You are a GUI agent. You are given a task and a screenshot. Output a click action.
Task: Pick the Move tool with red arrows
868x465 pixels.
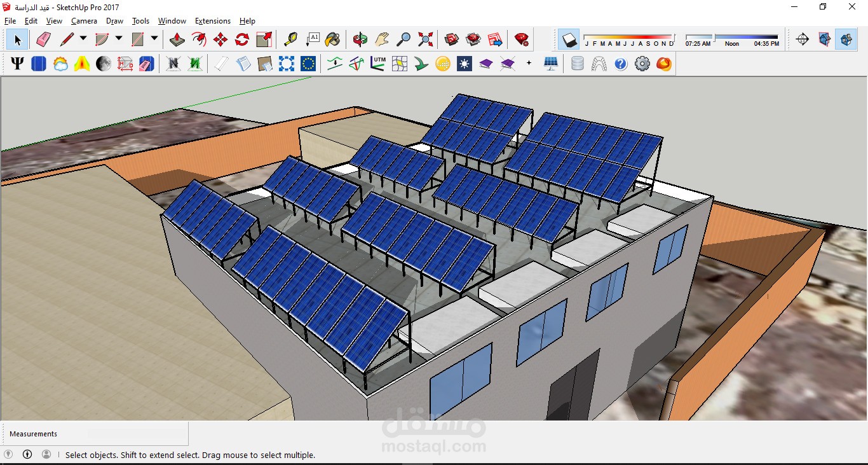[x=220, y=39]
